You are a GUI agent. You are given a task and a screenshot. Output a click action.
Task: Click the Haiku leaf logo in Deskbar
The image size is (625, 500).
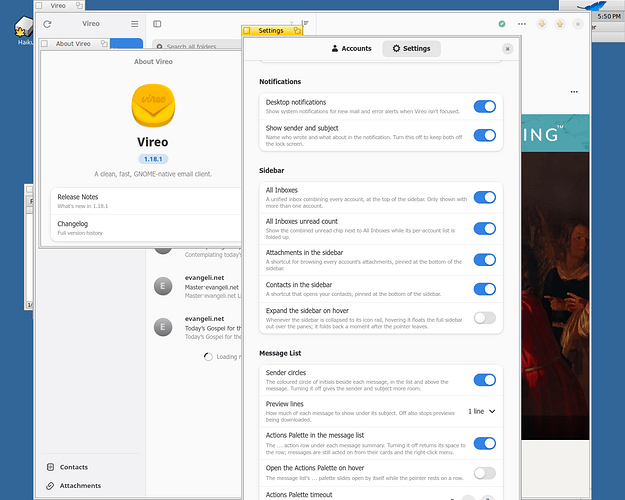[592, 6]
